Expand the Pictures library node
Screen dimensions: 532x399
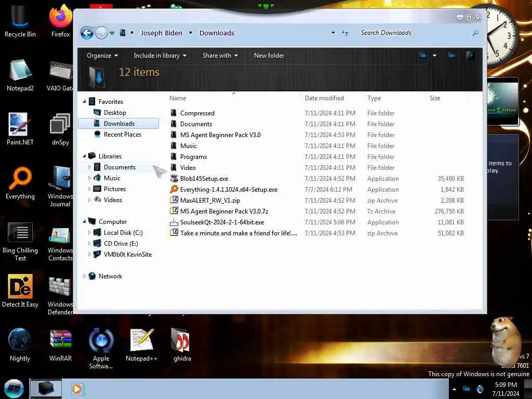[89, 189]
